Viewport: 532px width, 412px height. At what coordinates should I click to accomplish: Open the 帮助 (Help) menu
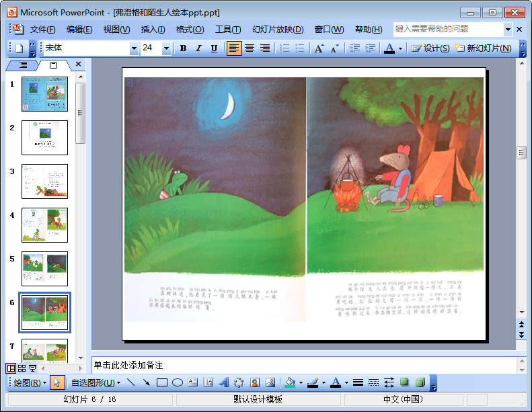pos(369,30)
